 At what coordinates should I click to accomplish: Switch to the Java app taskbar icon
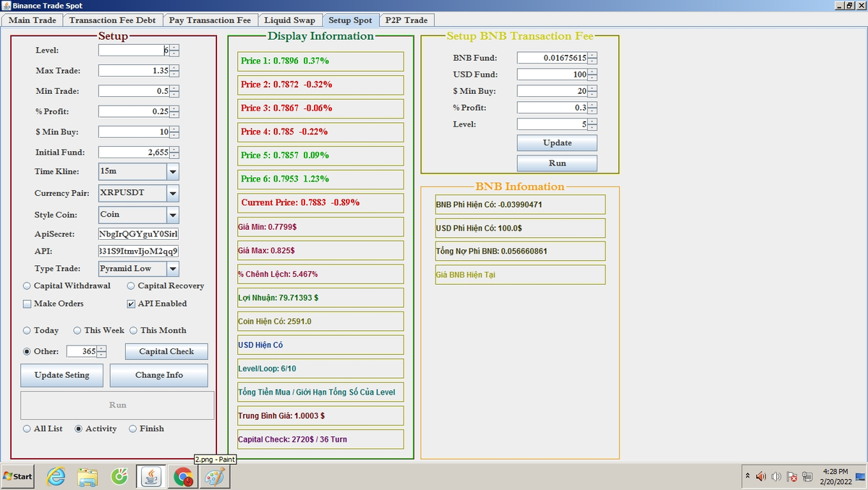click(x=151, y=476)
